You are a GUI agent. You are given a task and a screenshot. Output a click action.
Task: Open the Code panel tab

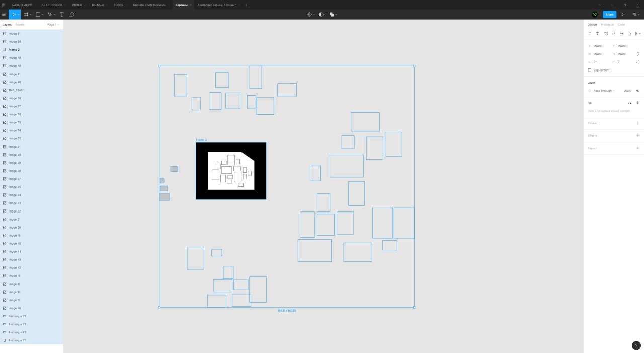point(621,24)
